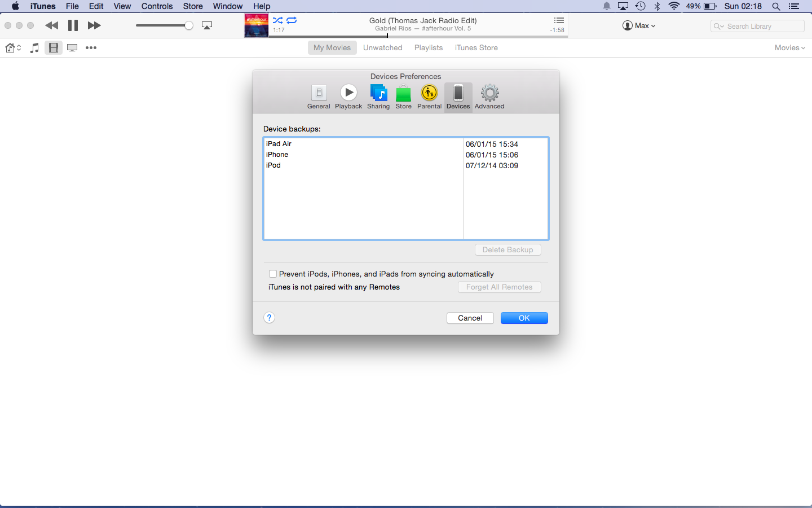Viewport: 812px width, 508px height.
Task: Select the iTunes Store tab
Action: click(476, 48)
